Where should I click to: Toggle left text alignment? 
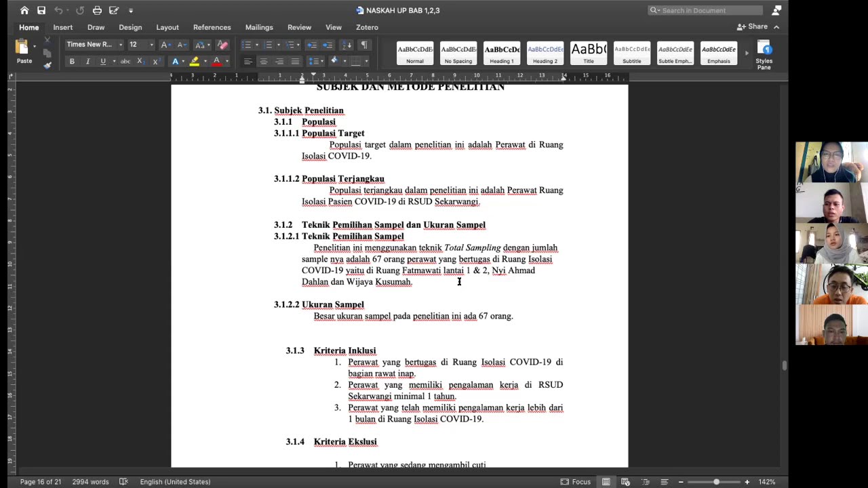(x=248, y=62)
